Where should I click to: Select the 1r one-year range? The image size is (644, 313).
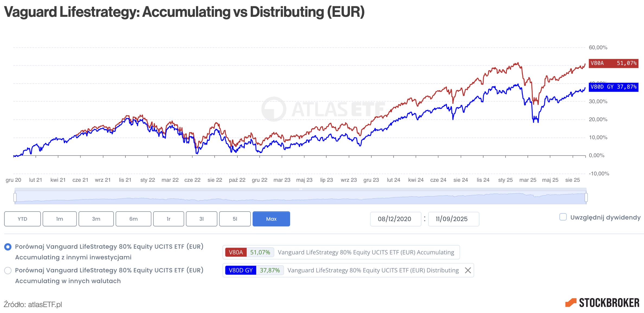click(x=168, y=219)
